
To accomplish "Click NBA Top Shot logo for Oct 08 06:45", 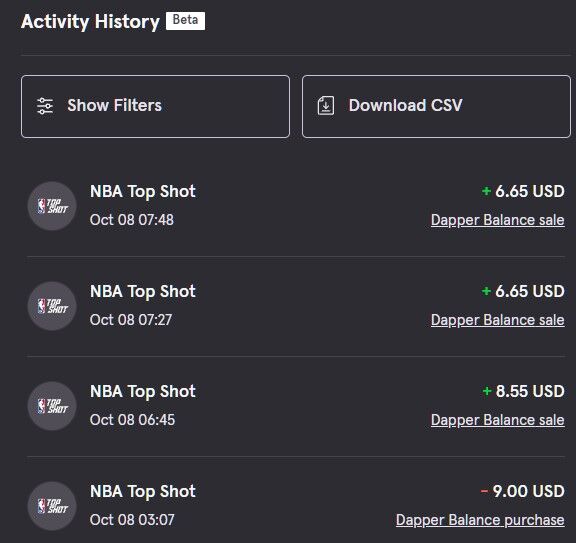I will pyautogui.click(x=52, y=406).
